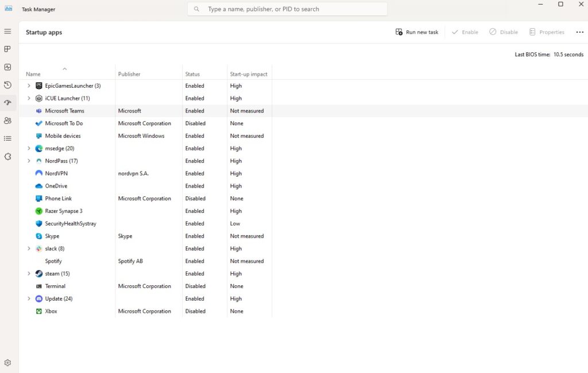The image size is (588, 373).
Task: Open the Services page icon
Action: [7, 157]
